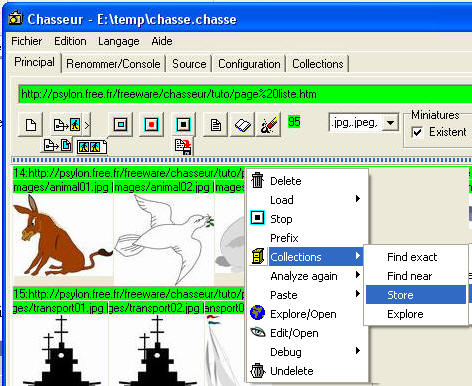This screenshot has width=472, height=386.
Task: Switch to the Configuration tab
Action: [x=249, y=64]
